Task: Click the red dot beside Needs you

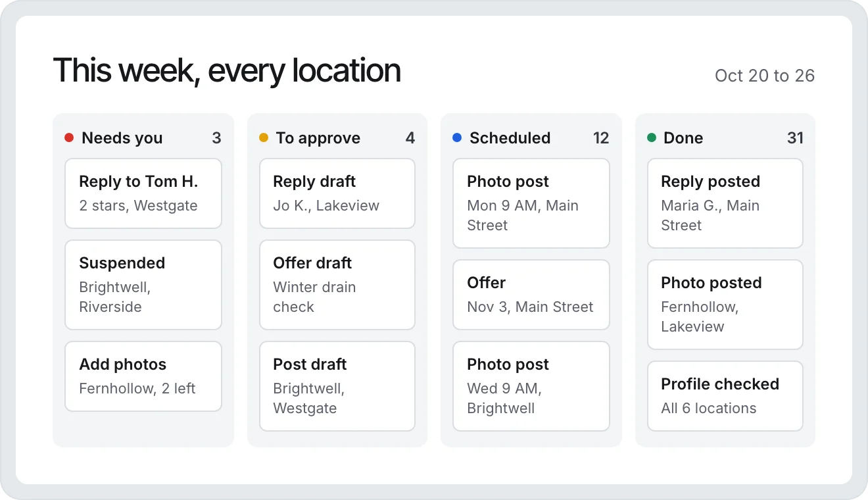Action: 69,137
